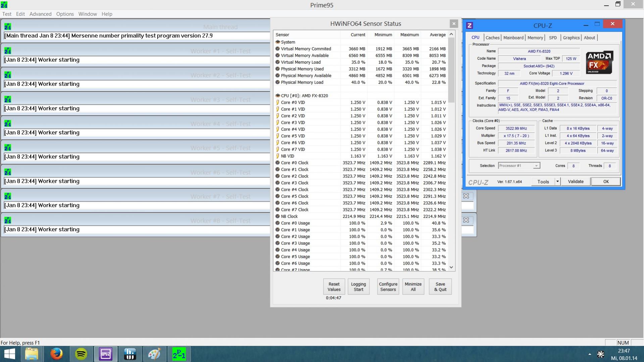Click the AMD FX logo in CPU-Z
The height and width of the screenshot is (362, 644).
[600, 62]
